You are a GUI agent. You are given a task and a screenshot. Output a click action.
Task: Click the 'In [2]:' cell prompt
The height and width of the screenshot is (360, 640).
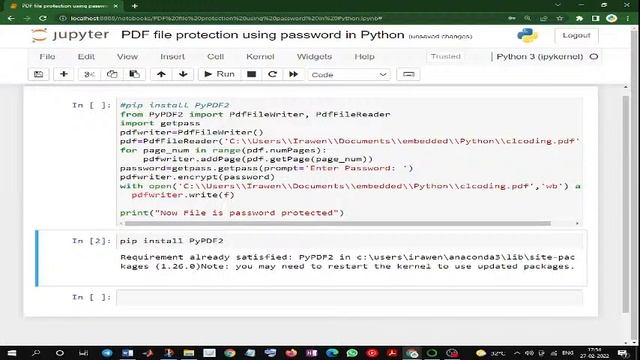click(x=91, y=241)
